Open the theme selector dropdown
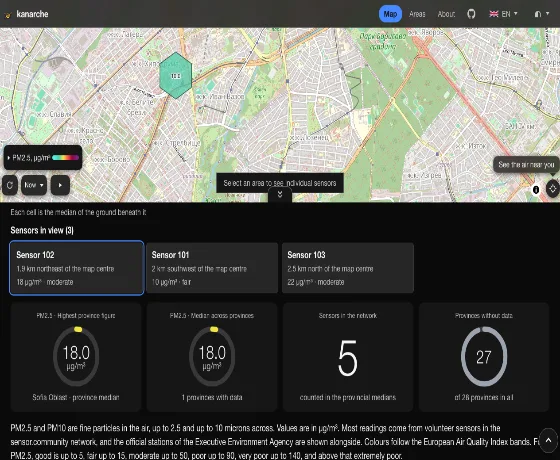Viewport: 560px width, 460px height. [x=541, y=14]
